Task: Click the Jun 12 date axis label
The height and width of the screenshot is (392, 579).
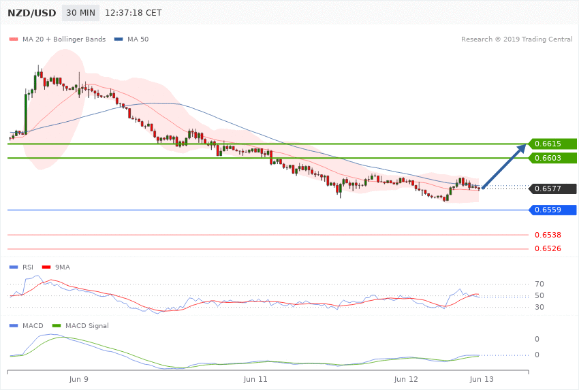Action: pos(406,379)
